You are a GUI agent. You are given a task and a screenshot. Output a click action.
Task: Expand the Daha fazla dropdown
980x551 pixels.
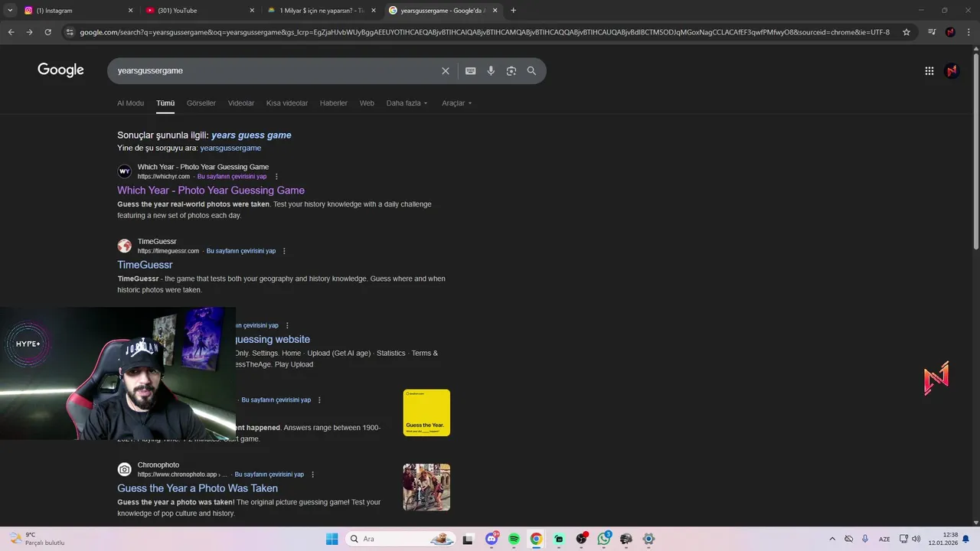tap(407, 103)
